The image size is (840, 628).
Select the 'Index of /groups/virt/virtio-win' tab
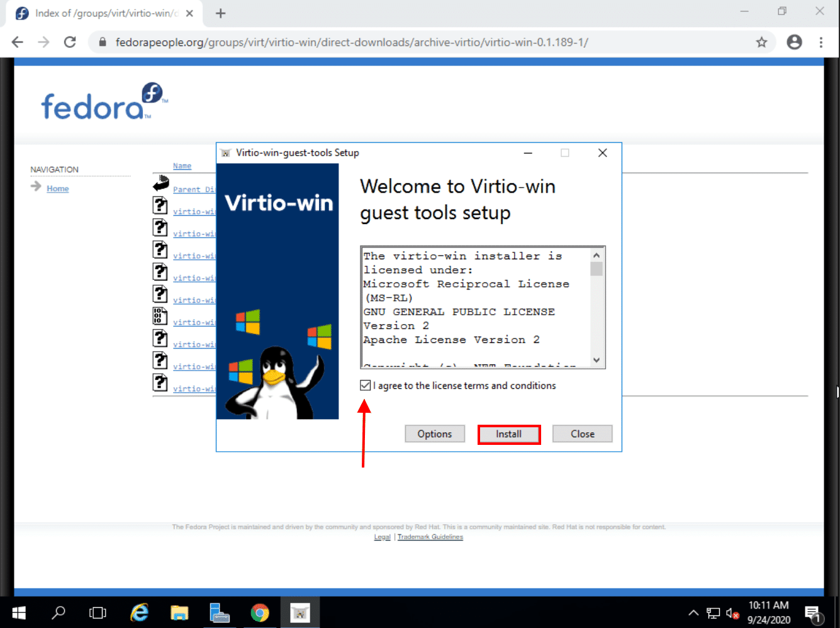106,13
